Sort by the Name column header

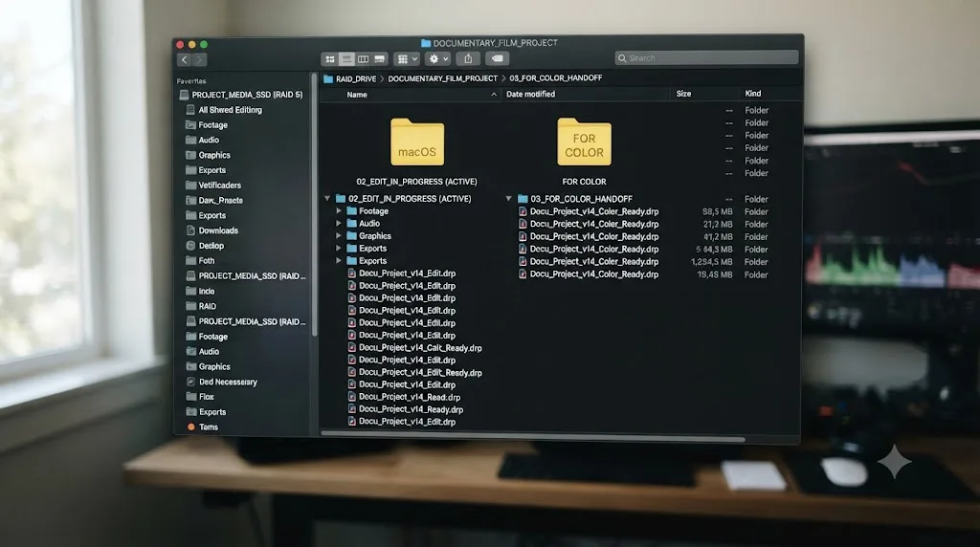click(x=357, y=95)
